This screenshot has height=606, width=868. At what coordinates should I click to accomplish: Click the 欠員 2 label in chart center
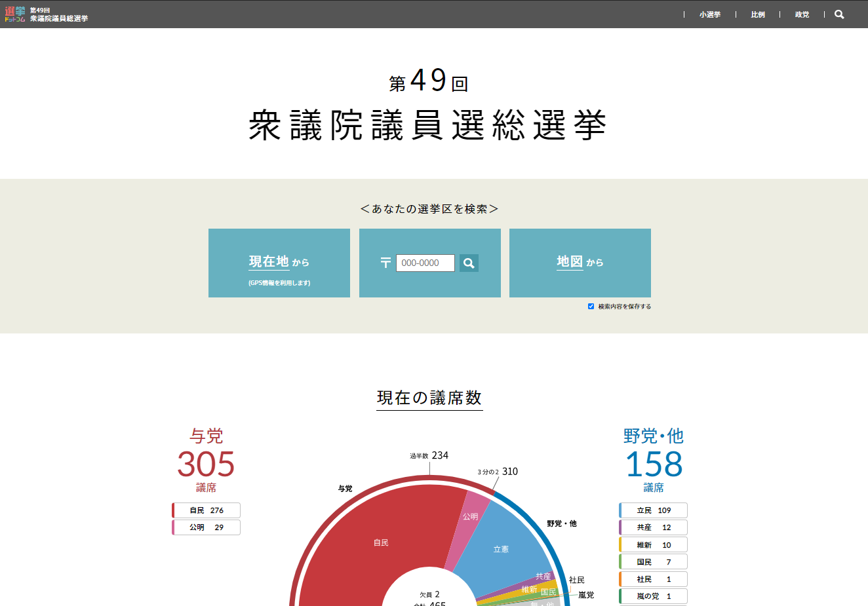pos(429,595)
